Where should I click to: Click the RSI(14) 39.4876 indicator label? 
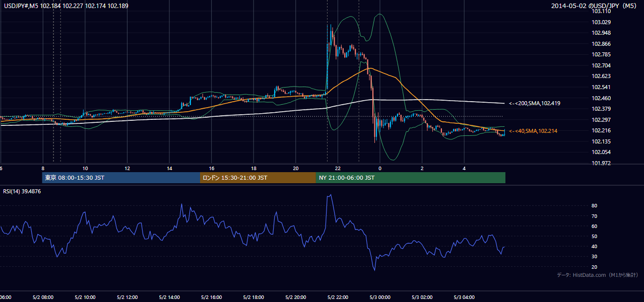[22, 191]
